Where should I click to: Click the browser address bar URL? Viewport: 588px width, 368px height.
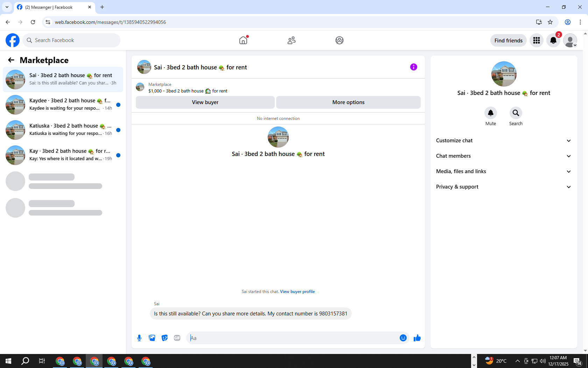pos(110,22)
